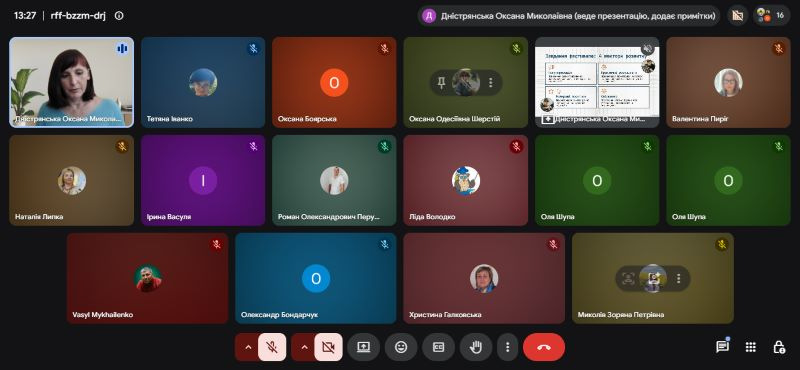Click muted mic icon on Олександр Бондарчук tile
Screen dimensions: 800x370
click(x=384, y=244)
